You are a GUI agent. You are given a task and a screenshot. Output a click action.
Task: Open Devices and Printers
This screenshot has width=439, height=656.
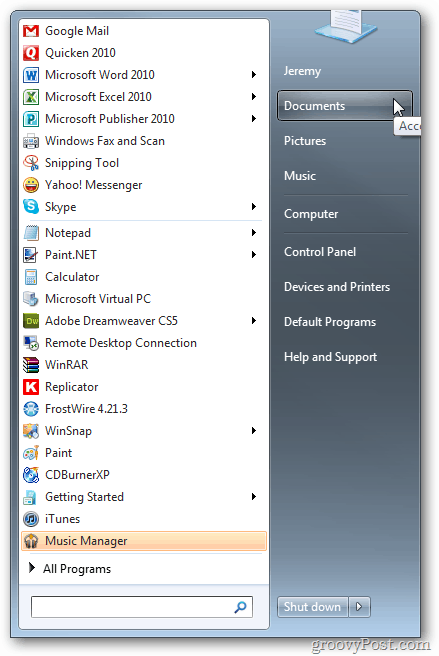[x=337, y=287]
